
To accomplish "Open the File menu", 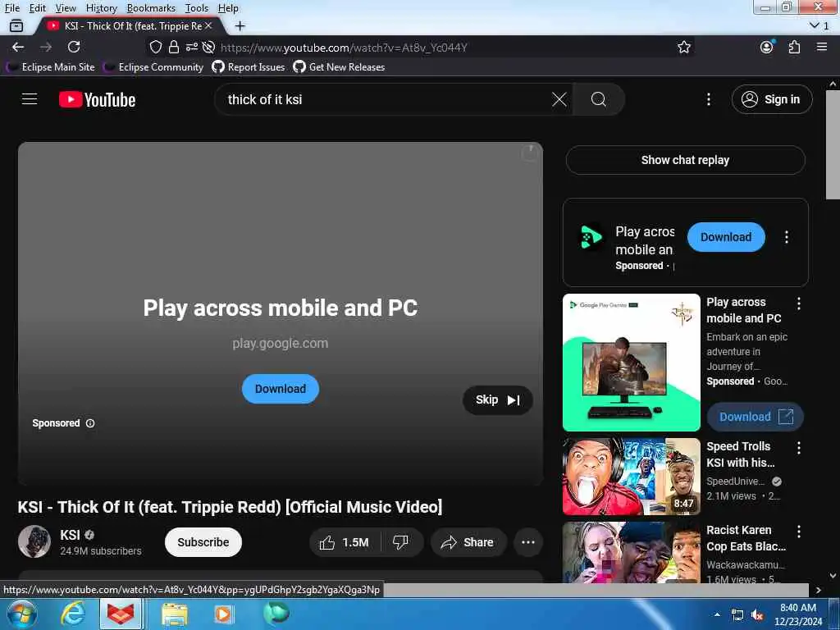I will click(11, 8).
